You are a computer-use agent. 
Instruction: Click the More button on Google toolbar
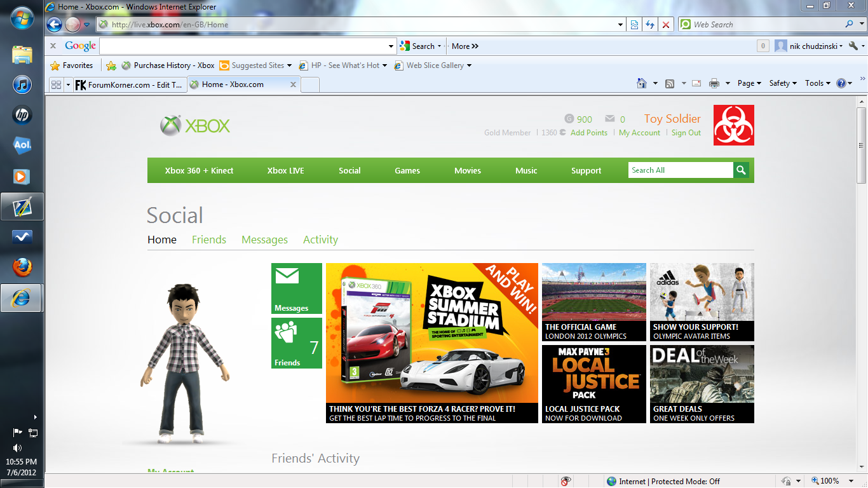465,46
